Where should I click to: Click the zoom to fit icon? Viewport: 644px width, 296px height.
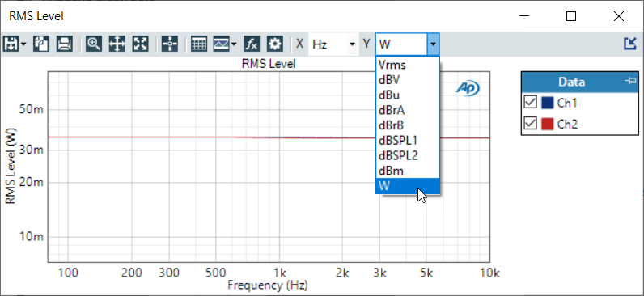(140, 44)
